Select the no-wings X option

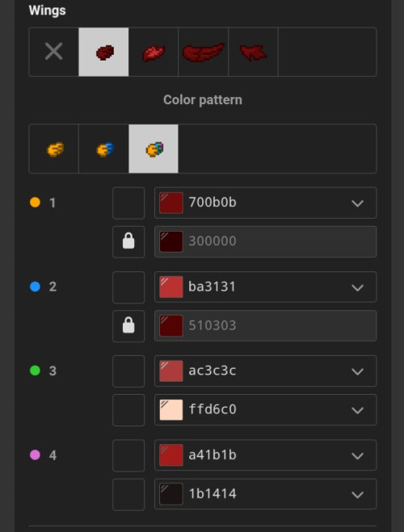tap(54, 52)
